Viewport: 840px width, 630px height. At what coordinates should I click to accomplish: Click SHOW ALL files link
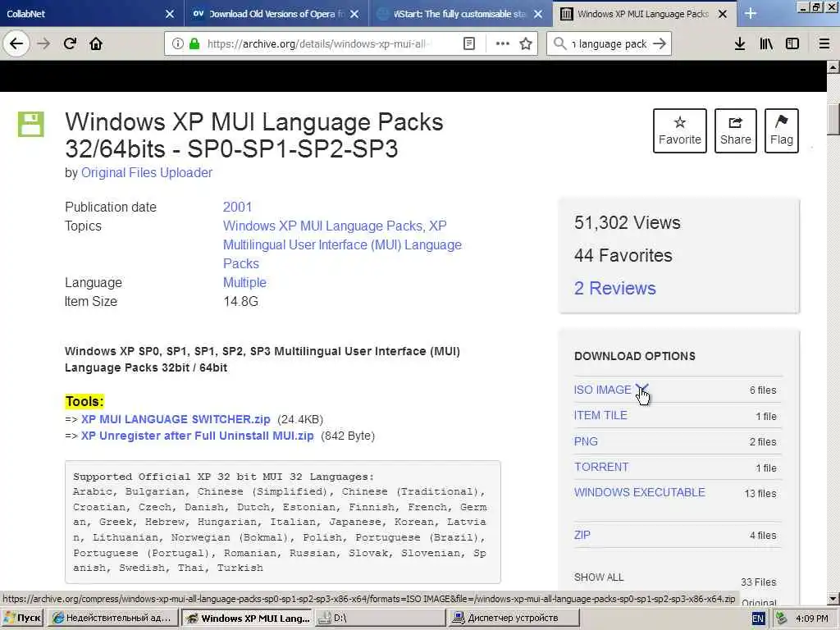coord(599,577)
